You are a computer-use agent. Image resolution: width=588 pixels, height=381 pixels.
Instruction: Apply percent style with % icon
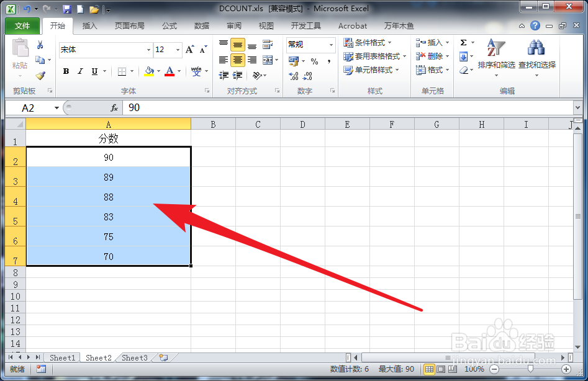(314, 61)
